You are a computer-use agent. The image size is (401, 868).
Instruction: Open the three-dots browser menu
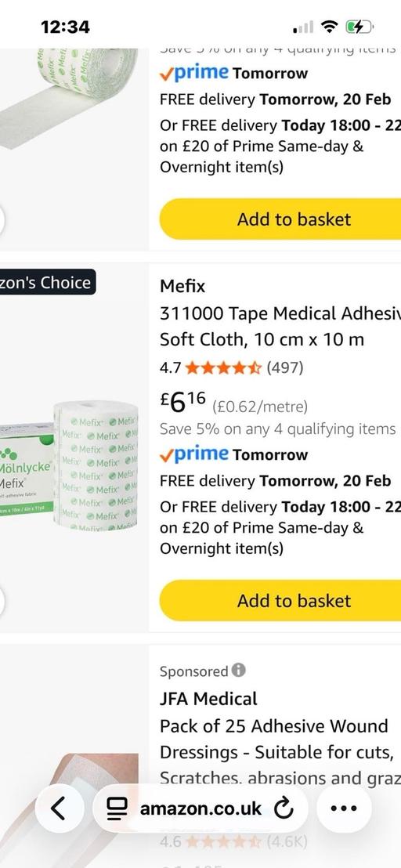(x=344, y=808)
